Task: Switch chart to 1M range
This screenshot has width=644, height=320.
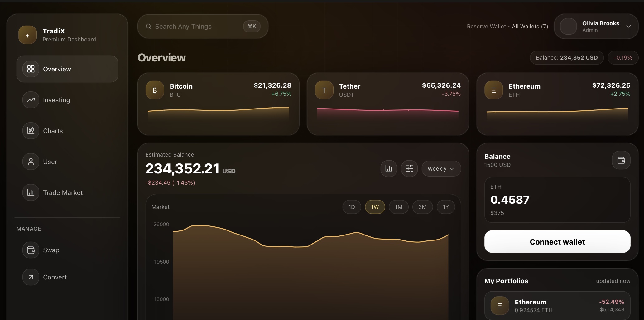Action: (398, 207)
